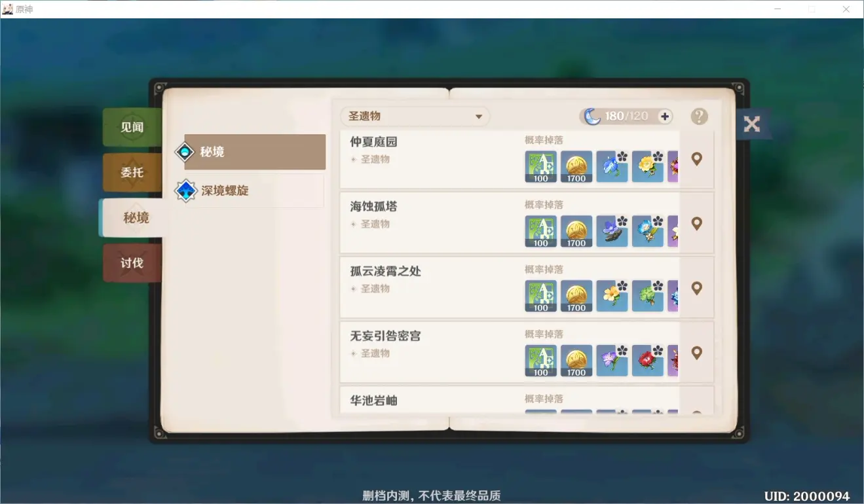The height and width of the screenshot is (504, 864).
Task: Select the 秘境 list entry
Action: point(250,152)
